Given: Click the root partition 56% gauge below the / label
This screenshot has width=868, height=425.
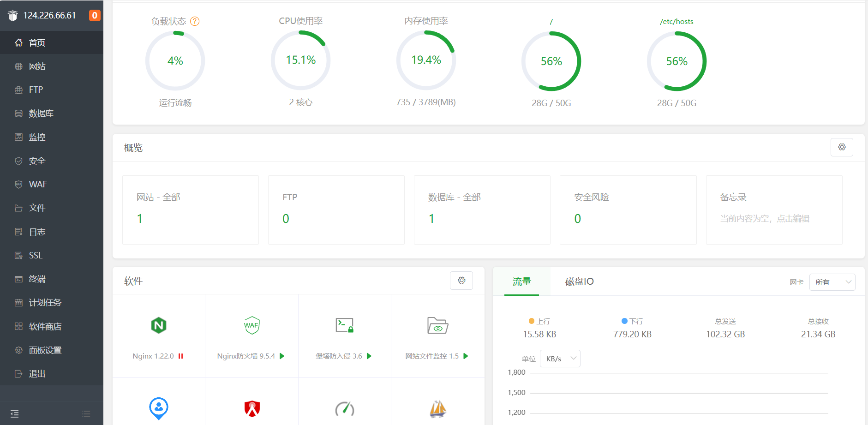Looking at the screenshot, I should click(551, 61).
